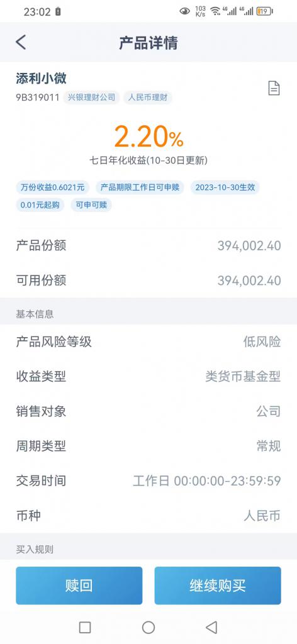Tap the 继续购买 button
The height and width of the screenshot is (644, 297).
click(x=218, y=586)
